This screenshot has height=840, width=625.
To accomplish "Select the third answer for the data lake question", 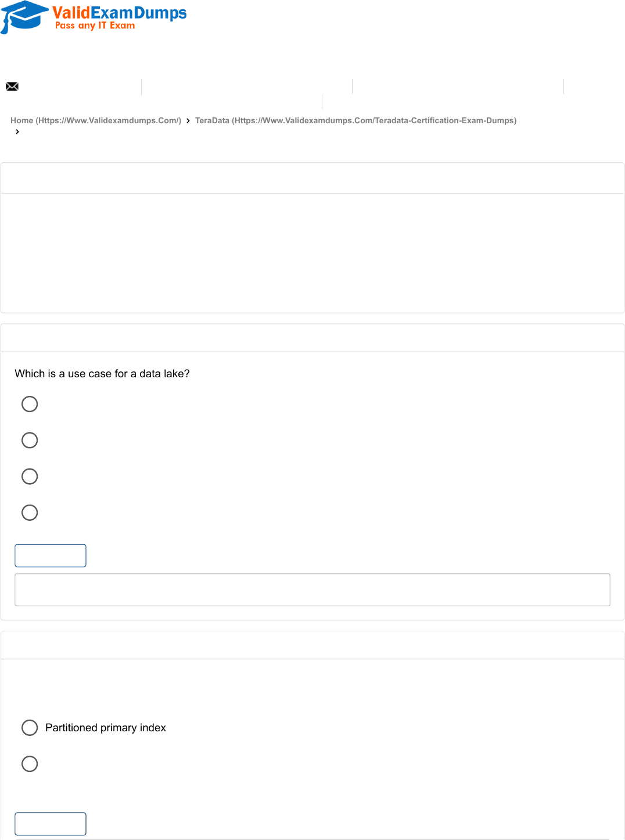I will [30, 477].
